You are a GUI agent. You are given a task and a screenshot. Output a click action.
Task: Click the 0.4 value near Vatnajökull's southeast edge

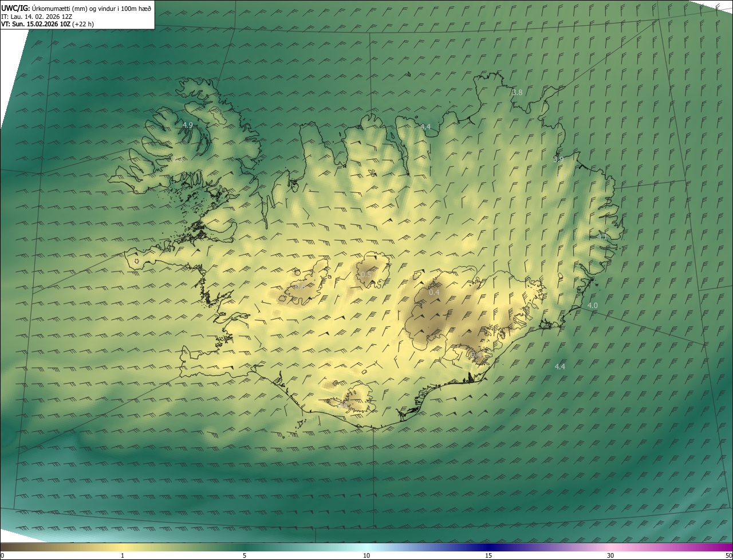(x=476, y=355)
